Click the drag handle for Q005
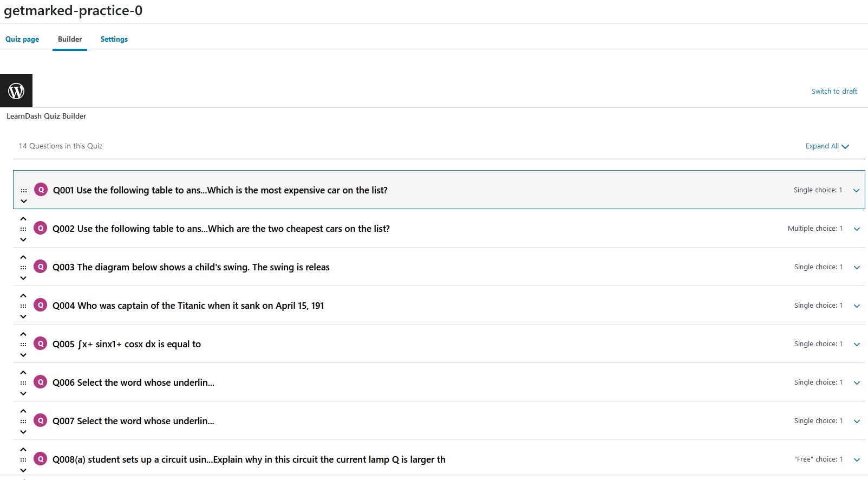 (23, 345)
